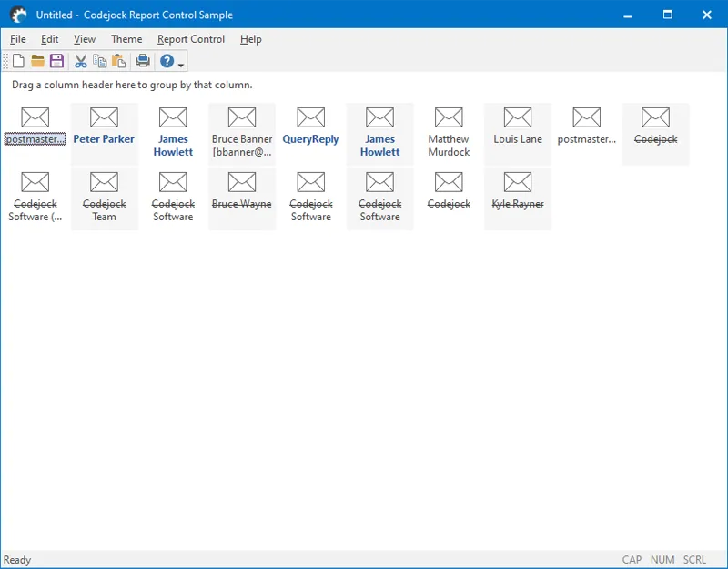Click the Codejock Team mail item
Viewport: 728px width, 569px height.
coord(104,197)
